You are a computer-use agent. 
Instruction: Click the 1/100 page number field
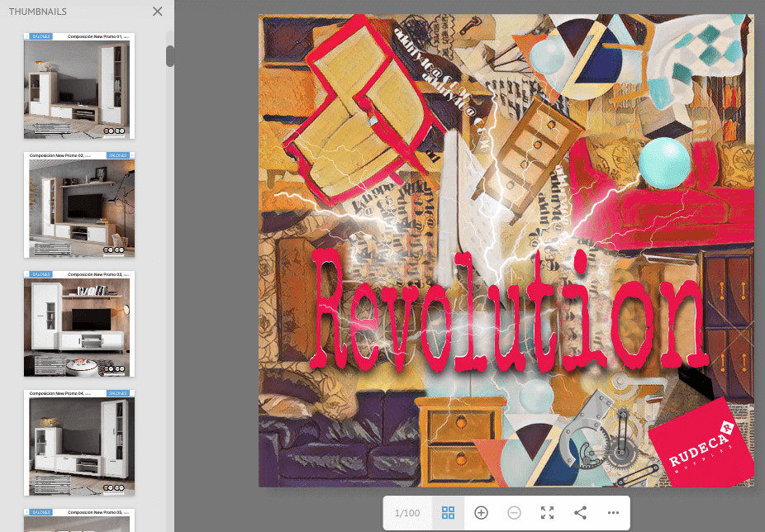click(407, 513)
